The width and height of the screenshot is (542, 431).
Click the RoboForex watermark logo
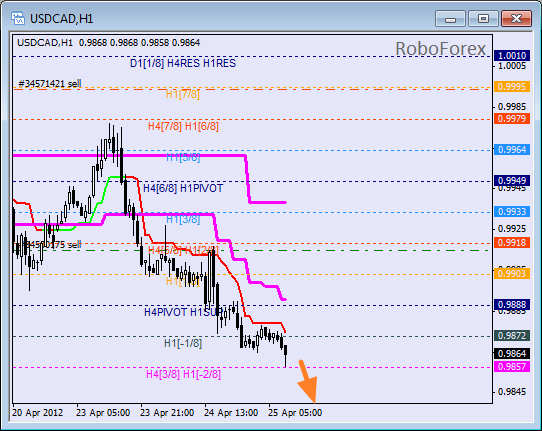click(441, 49)
